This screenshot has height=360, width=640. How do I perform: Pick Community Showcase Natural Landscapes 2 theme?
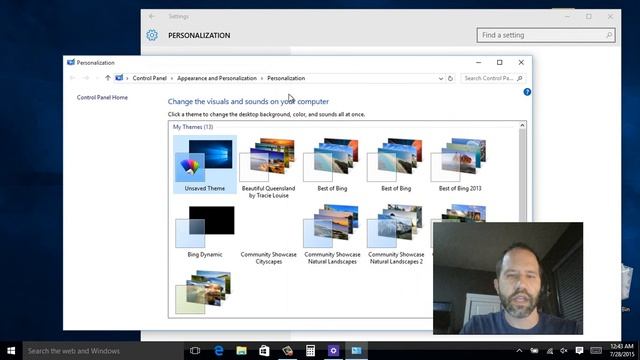click(396, 234)
